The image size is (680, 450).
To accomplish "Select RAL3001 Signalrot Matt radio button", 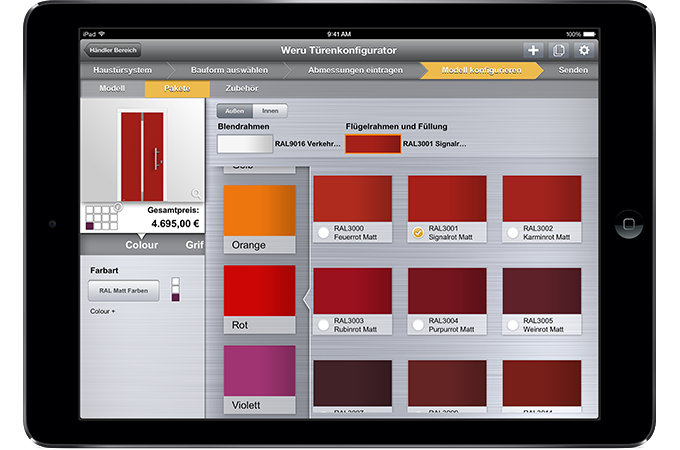I will tap(418, 232).
